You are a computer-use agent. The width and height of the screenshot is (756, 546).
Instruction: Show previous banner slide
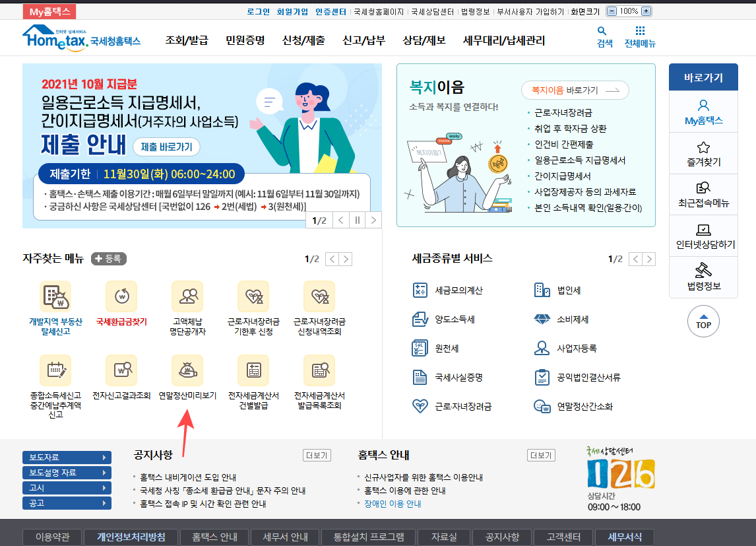click(x=341, y=221)
